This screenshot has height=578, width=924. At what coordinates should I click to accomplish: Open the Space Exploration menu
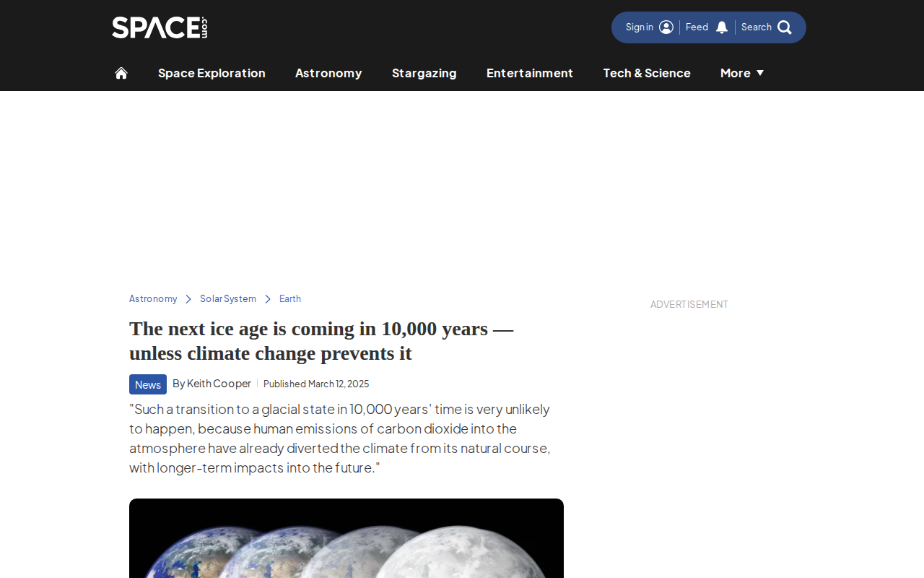(212, 73)
